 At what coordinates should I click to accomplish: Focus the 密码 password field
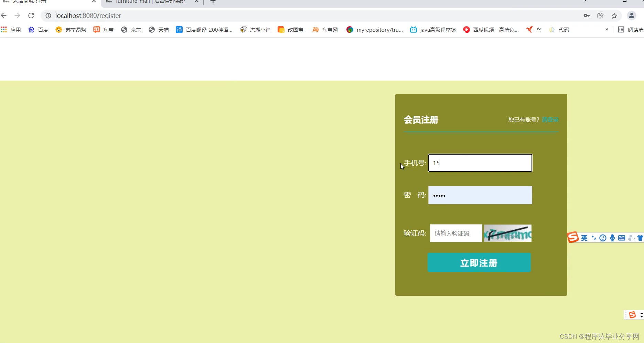click(x=480, y=195)
